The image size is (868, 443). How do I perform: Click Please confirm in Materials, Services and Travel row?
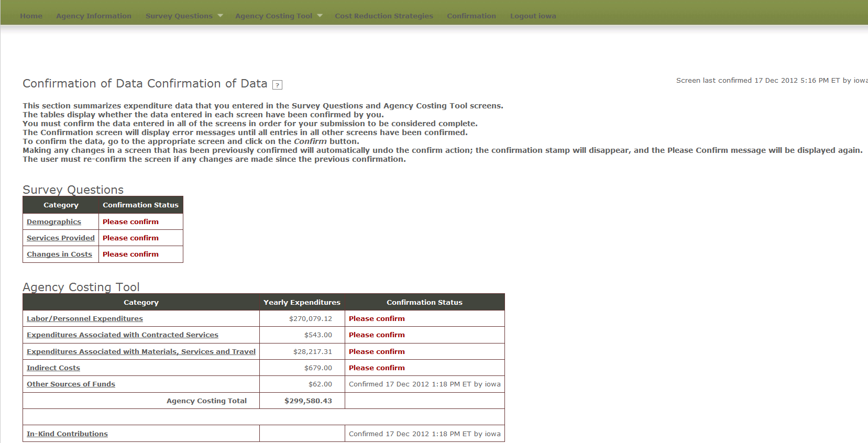377,351
